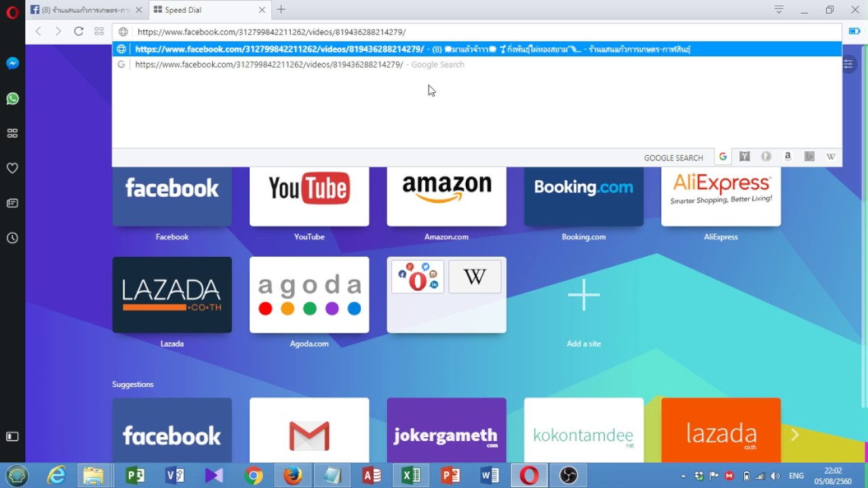Open OBS Studio from the taskbar
The image size is (868, 488).
[568, 476]
